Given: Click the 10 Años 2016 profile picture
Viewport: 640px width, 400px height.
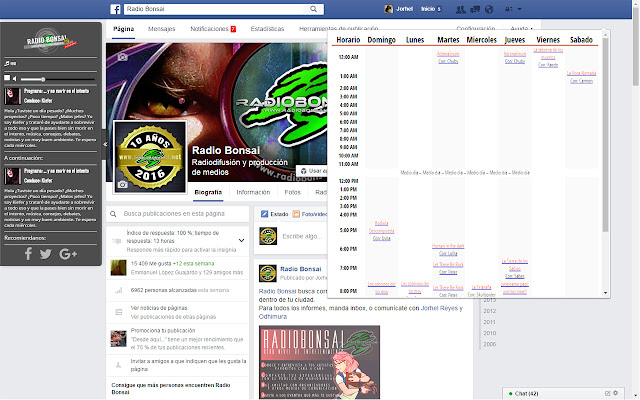Looking at the screenshot, I should pos(150,157).
